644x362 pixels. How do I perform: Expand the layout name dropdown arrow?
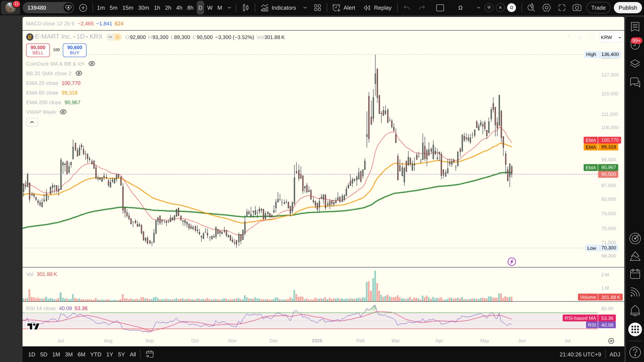(478, 8)
